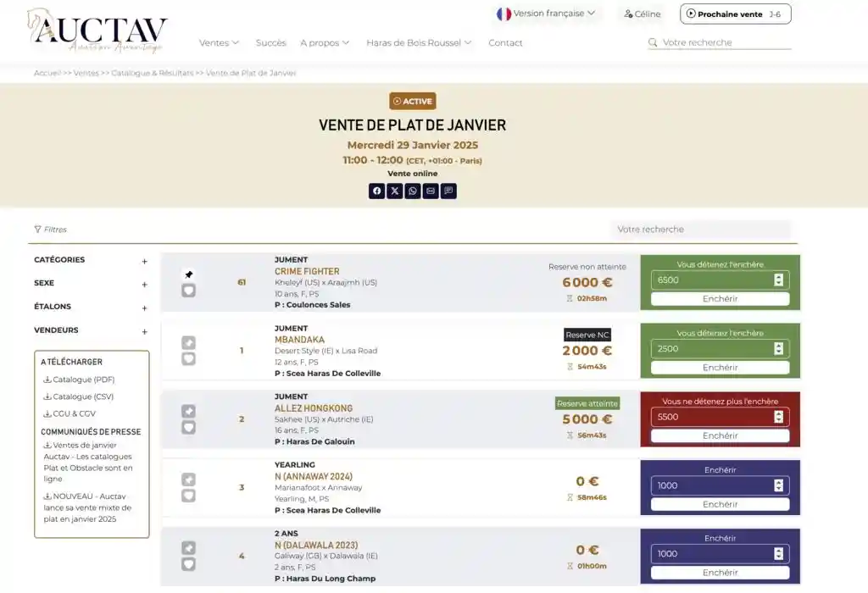This screenshot has width=868, height=593.
Task: Adjust the 5500 bid stepper for Allez Hongkong
Action: (x=778, y=417)
